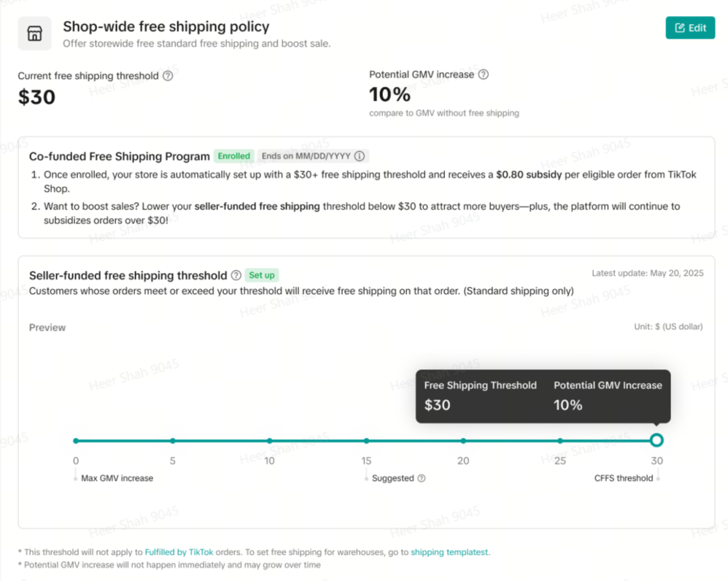The width and height of the screenshot is (728, 581).
Task: Click the green Set up status badge
Action: 262,275
